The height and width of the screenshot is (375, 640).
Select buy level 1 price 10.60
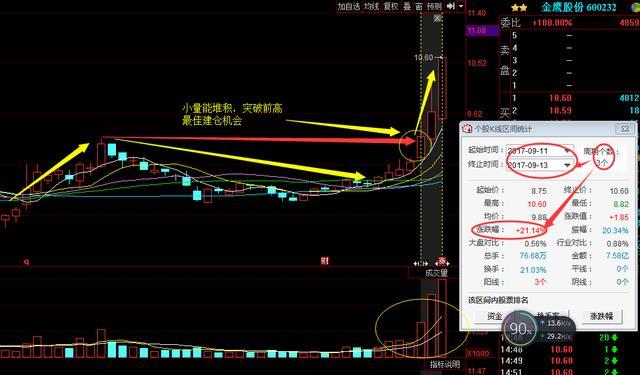[560, 98]
